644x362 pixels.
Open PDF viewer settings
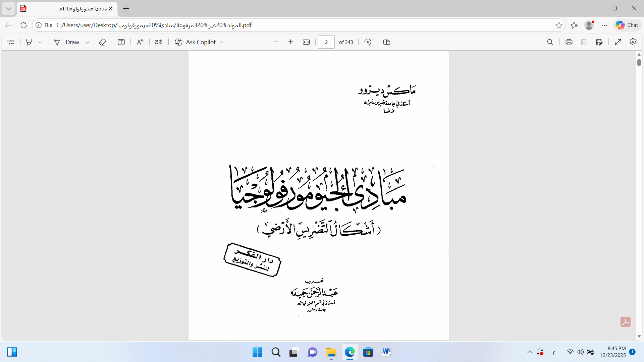[x=633, y=42]
